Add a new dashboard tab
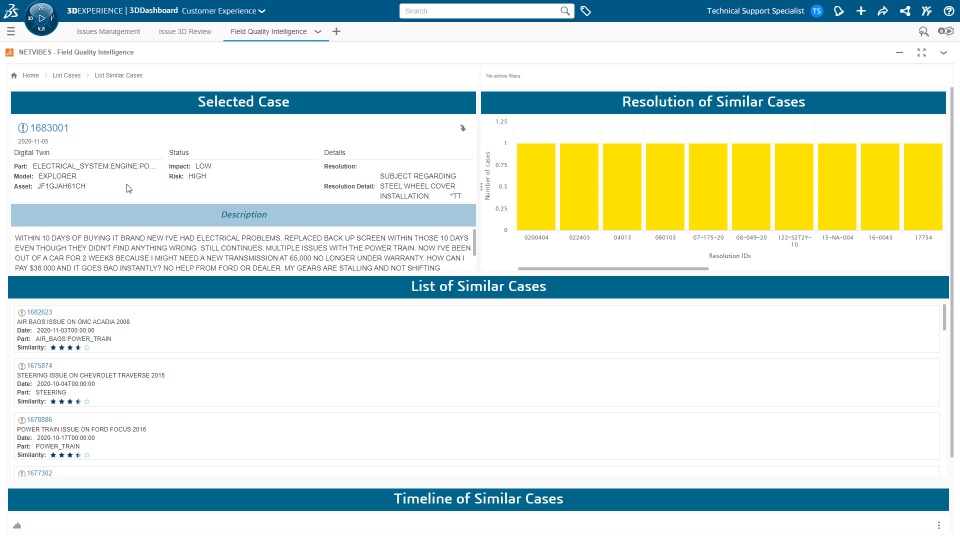The width and height of the screenshot is (960, 540). (x=336, y=31)
